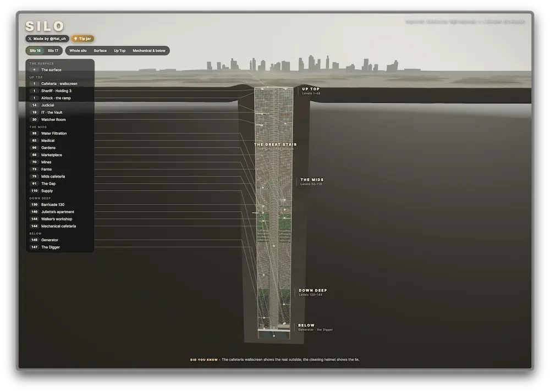Click the X logo in Made by badge
This screenshot has width=550, height=392.
coord(30,38)
